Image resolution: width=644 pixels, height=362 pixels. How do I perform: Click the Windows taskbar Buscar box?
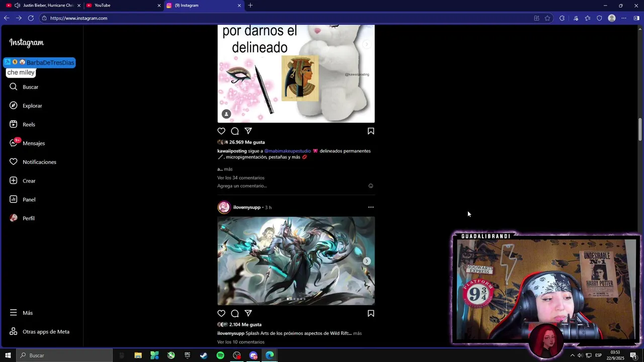(64, 355)
